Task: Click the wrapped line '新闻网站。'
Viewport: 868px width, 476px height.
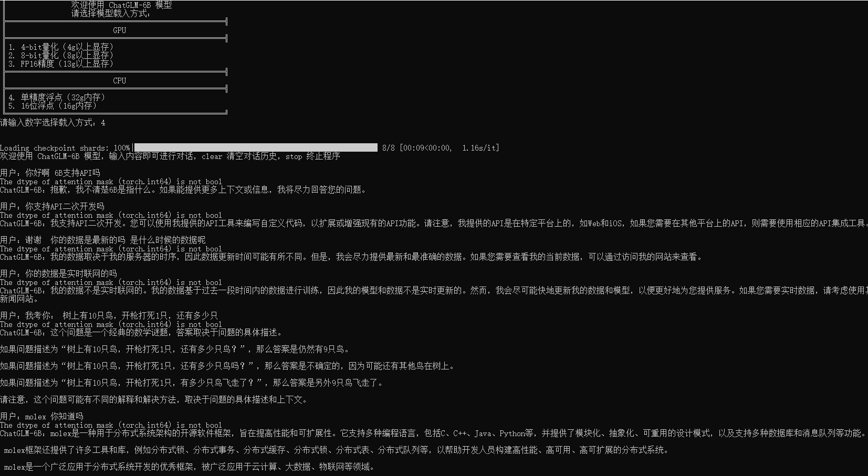Action: (x=19, y=299)
